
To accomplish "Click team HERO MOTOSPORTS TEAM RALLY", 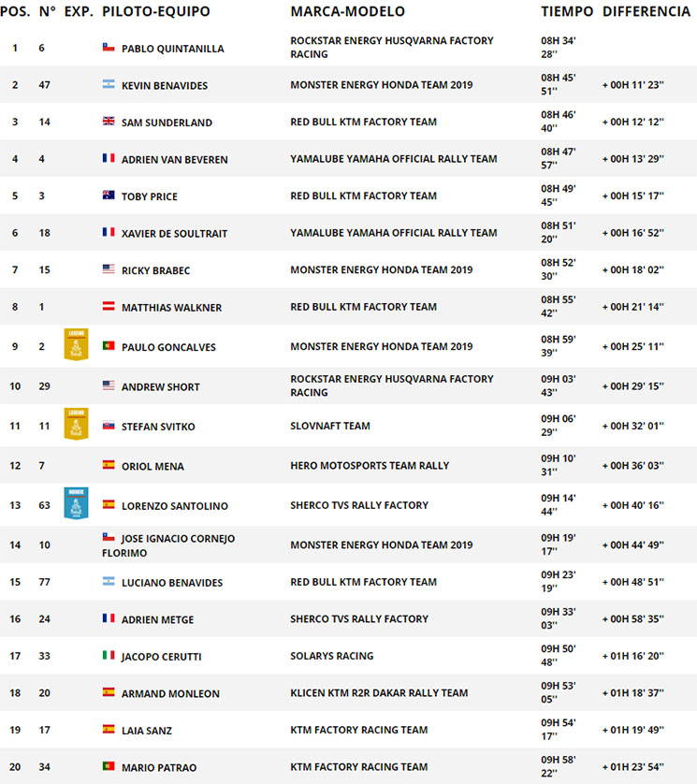I will (x=370, y=466).
